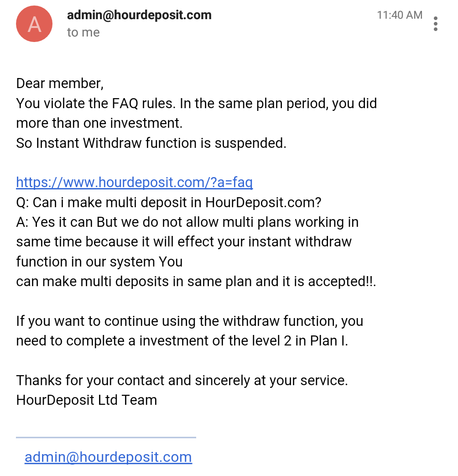Open the three-dot more options menu
The width and height of the screenshot is (458, 476).
tap(436, 23)
